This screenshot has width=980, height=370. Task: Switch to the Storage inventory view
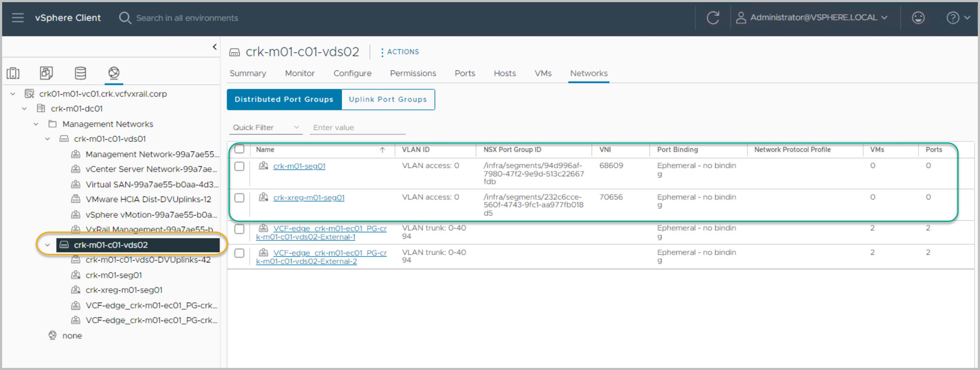pos(80,73)
